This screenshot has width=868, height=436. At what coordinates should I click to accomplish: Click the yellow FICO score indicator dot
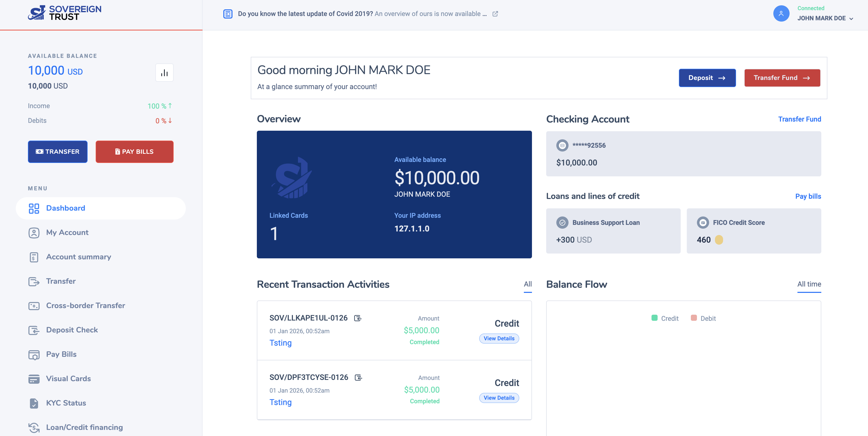tap(719, 240)
